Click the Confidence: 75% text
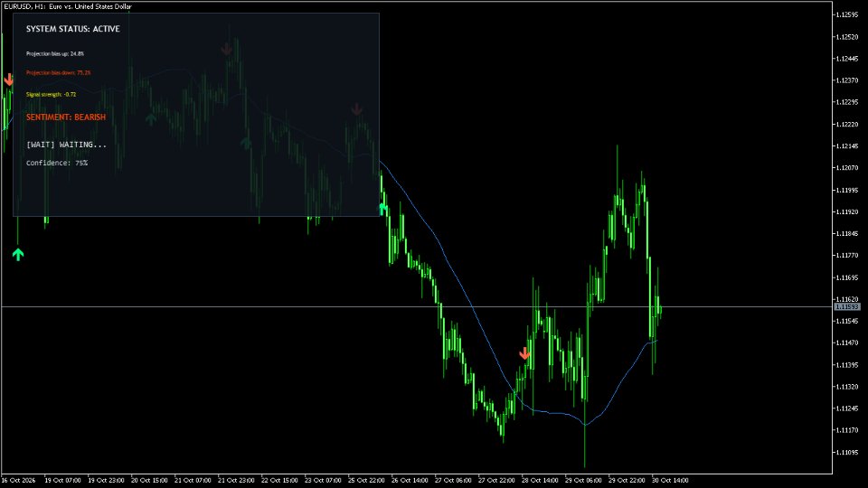The height and width of the screenshot is (488, 868). point(57,163)
